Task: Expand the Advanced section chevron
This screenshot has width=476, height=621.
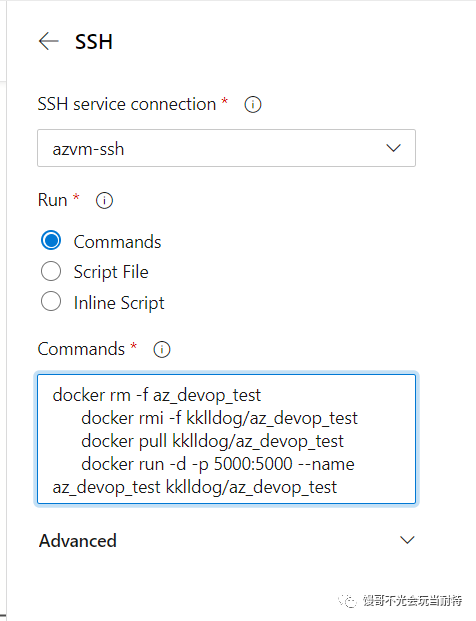Action: click(x=407, y=540)
